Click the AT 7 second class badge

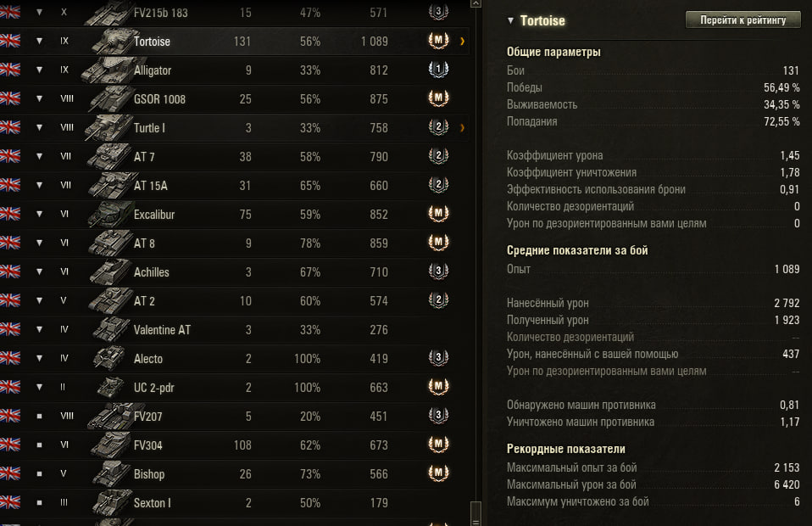[x=438, y=157]
